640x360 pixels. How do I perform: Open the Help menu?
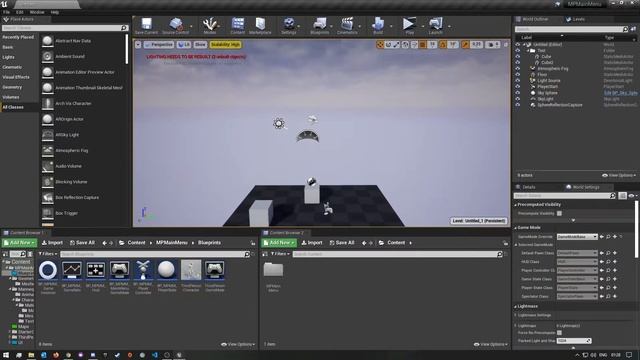pos(55,12)
